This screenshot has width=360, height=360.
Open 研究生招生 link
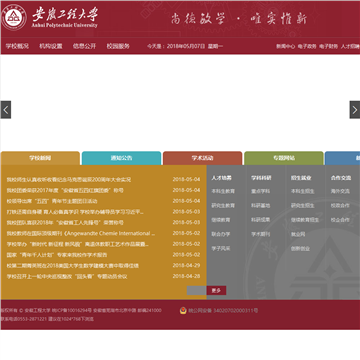click(303, 206)
